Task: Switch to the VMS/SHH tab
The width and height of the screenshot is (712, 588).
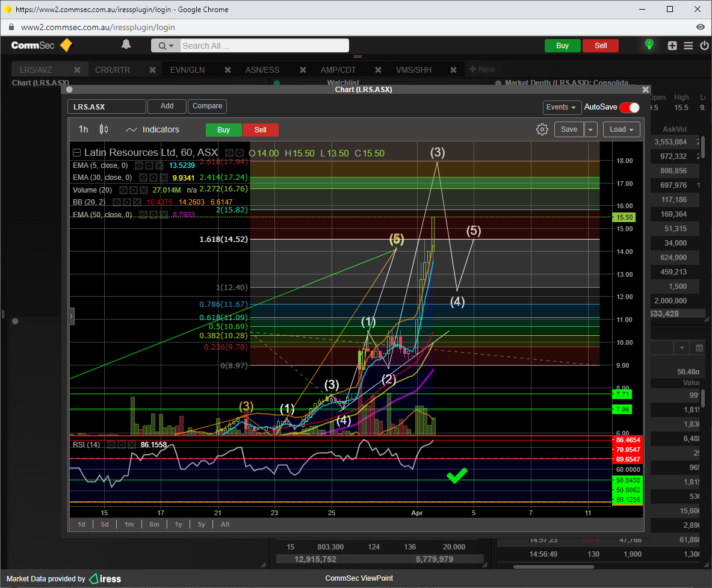Action: 413,70
